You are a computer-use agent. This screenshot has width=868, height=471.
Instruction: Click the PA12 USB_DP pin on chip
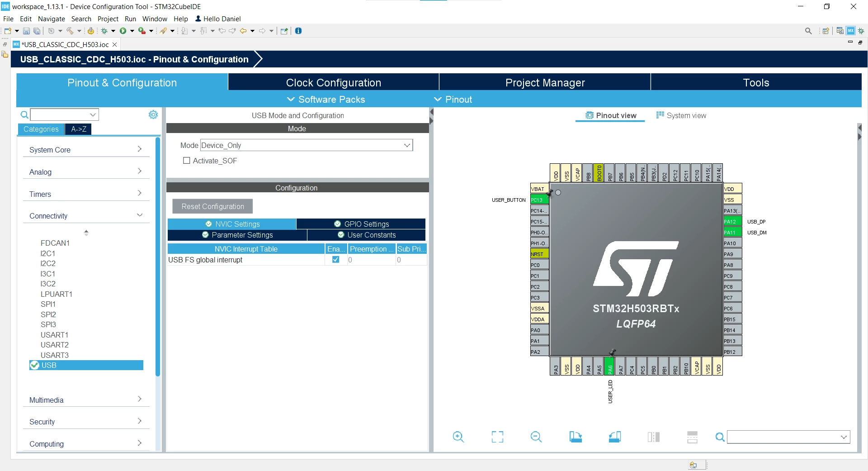tap(733, 222)
